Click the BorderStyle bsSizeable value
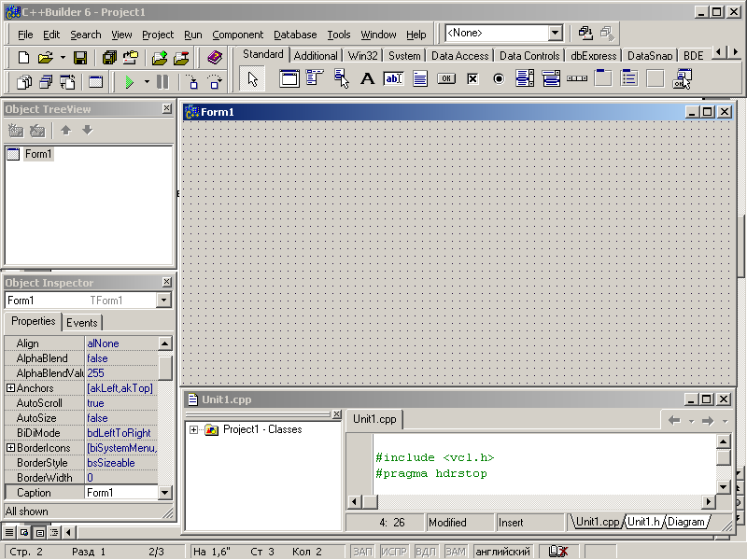 pos(121,463)
